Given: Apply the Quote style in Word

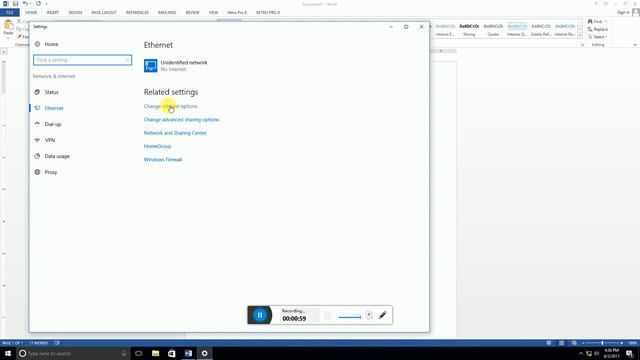Looking at the screenshot, I should pyautogui.click(x=493, y=30).
